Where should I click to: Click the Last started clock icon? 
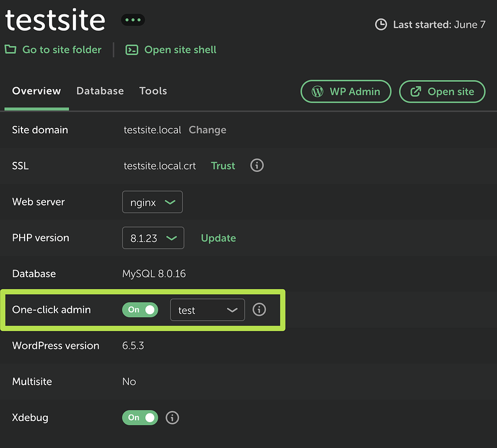381,25
